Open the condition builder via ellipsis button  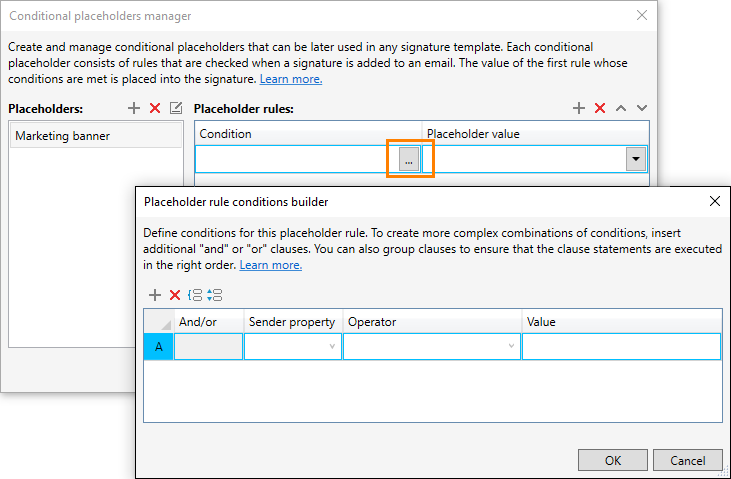(x=409, y=161)
